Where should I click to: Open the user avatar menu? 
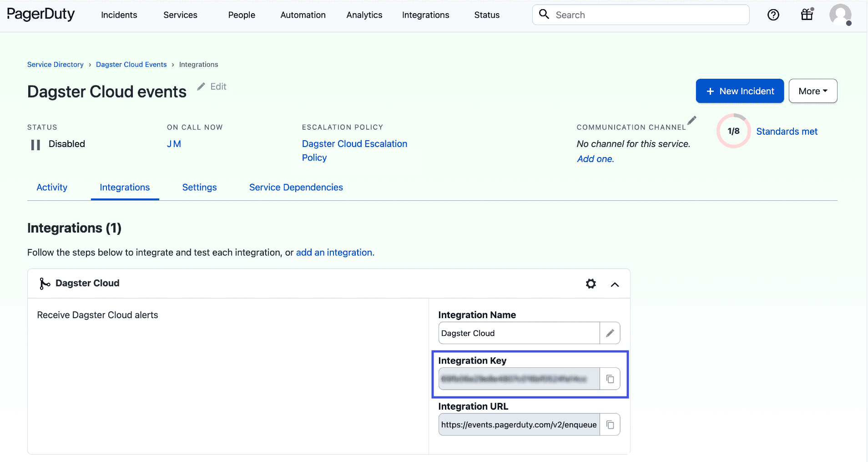(x=840, y=15)
